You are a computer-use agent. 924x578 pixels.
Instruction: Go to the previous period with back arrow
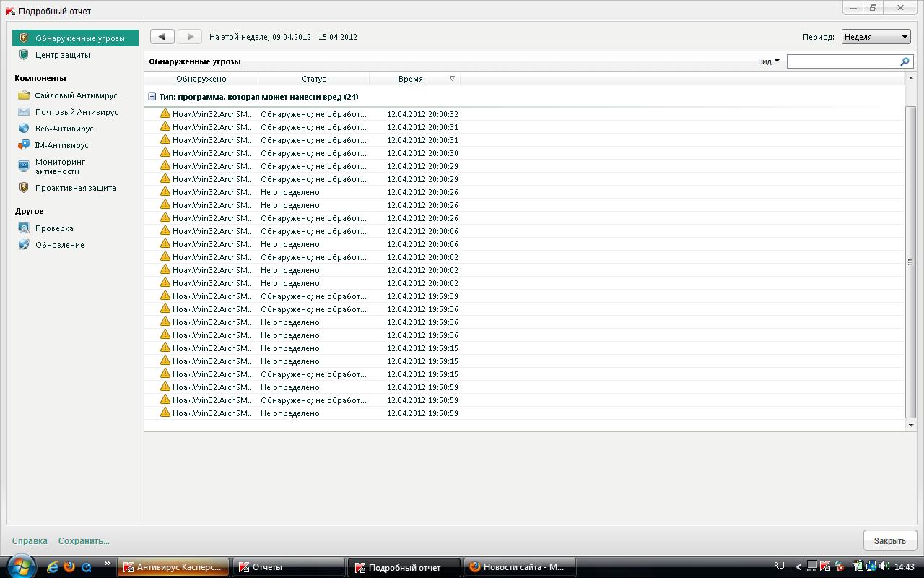[x=162, y=36]
